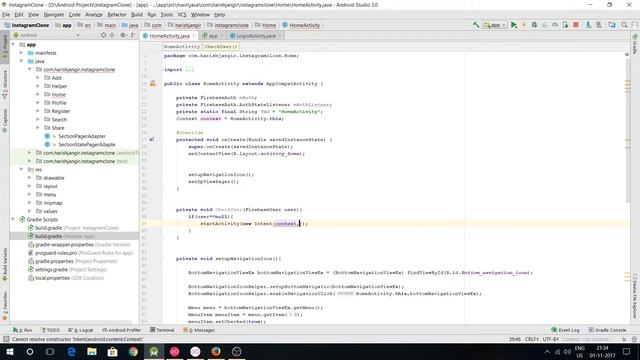Open File Explorer from taskbar

tap(92, 351)
